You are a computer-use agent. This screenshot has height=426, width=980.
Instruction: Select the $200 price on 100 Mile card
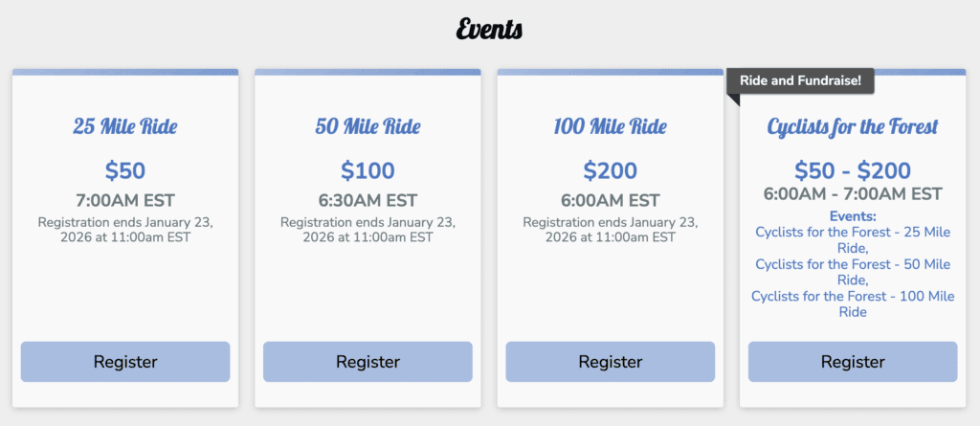(610, 170)
